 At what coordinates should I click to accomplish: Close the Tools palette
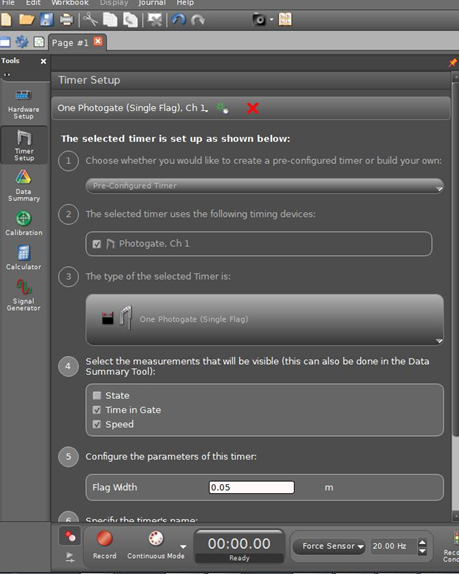(43, 61)
